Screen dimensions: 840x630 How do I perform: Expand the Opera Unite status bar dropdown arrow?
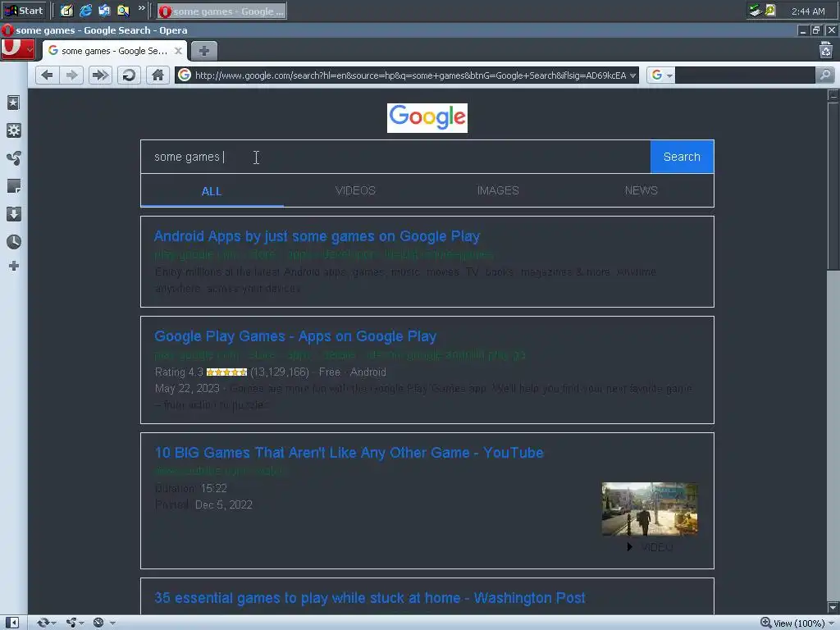pyautogui.click(x=81, y=623)
